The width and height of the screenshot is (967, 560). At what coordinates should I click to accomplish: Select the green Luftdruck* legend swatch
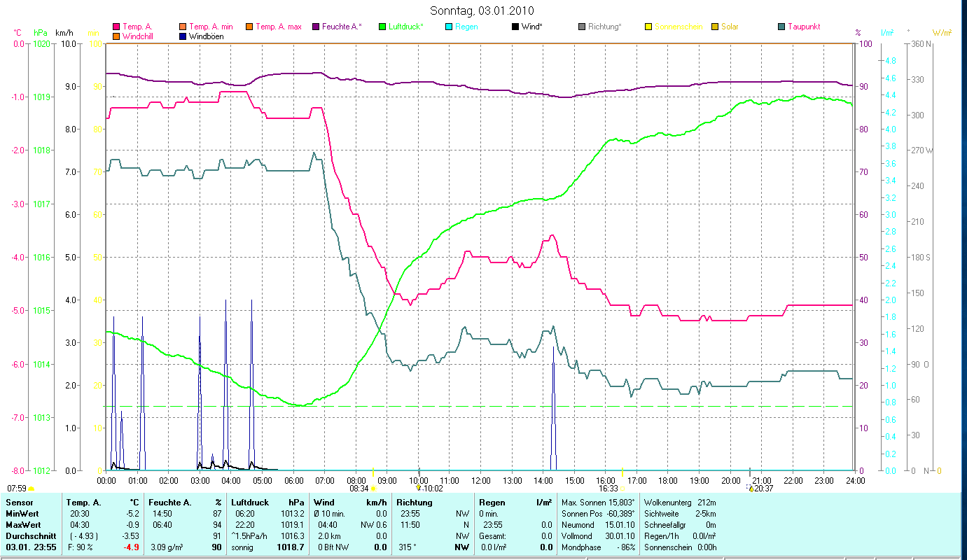pos(382,27)
